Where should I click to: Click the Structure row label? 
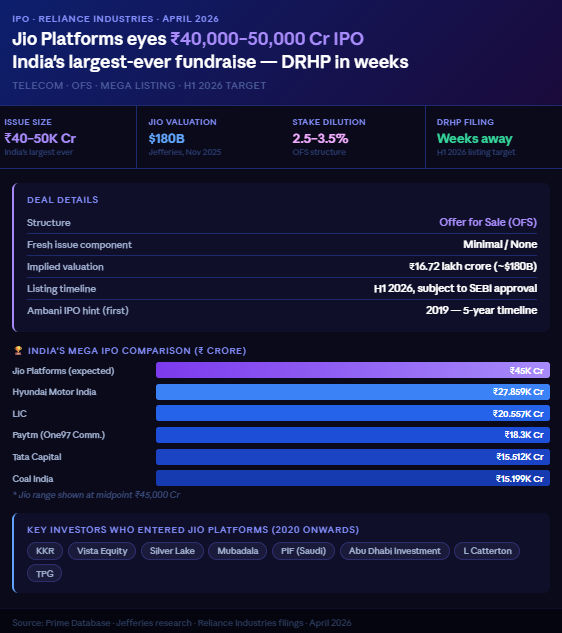click(48, 223)
